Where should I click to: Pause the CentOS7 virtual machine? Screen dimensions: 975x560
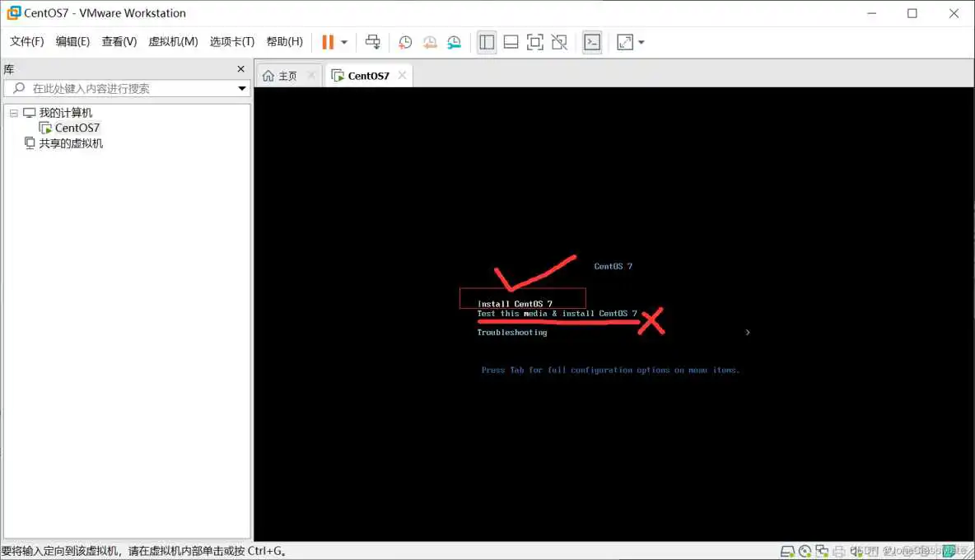point(328,41)
